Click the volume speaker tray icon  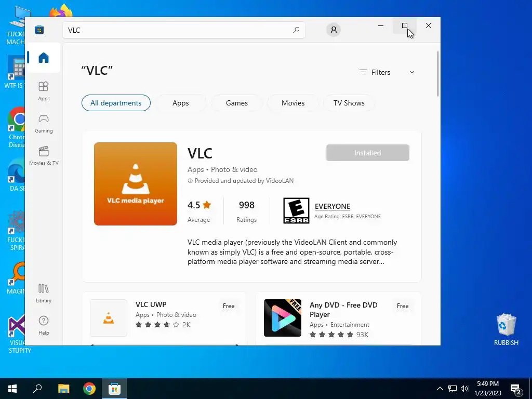point(464,389)
